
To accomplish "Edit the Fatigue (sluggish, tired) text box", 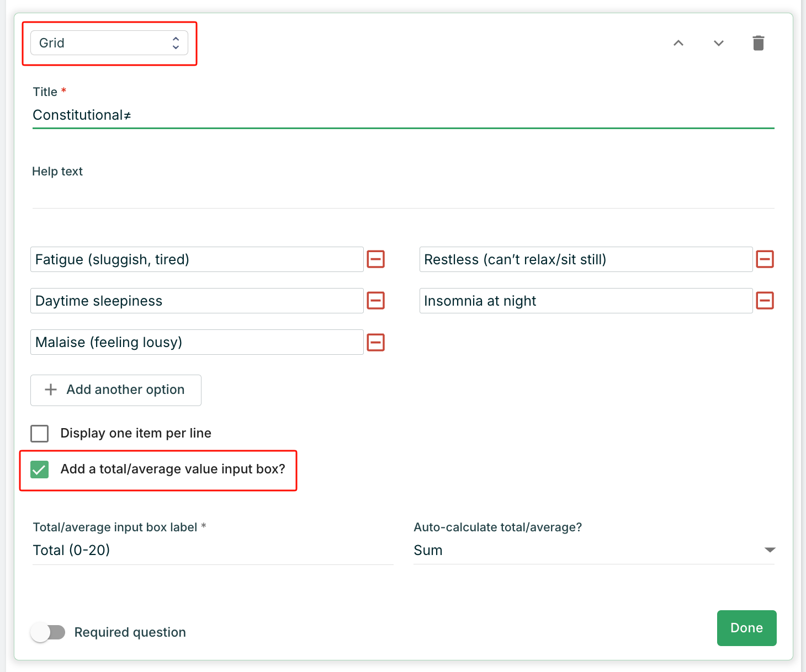I will pos(197,259).
